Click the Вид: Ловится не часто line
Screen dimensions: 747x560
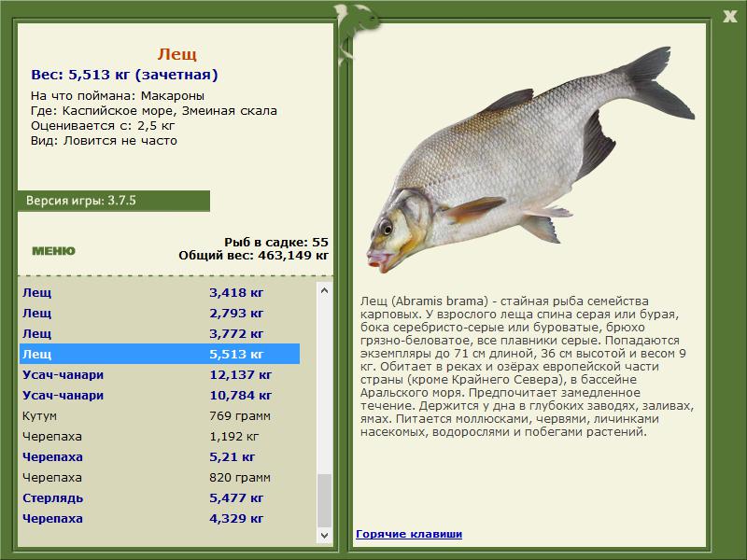click(104, 141)
